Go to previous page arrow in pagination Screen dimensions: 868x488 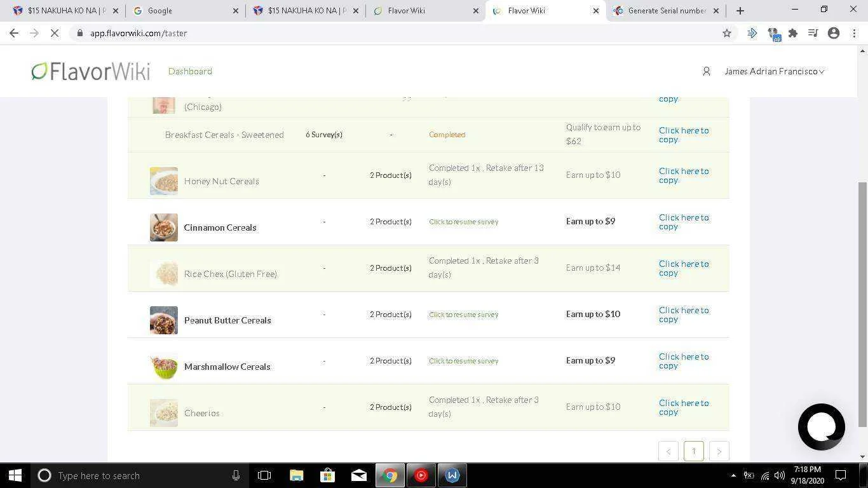[x=668, y=451]
